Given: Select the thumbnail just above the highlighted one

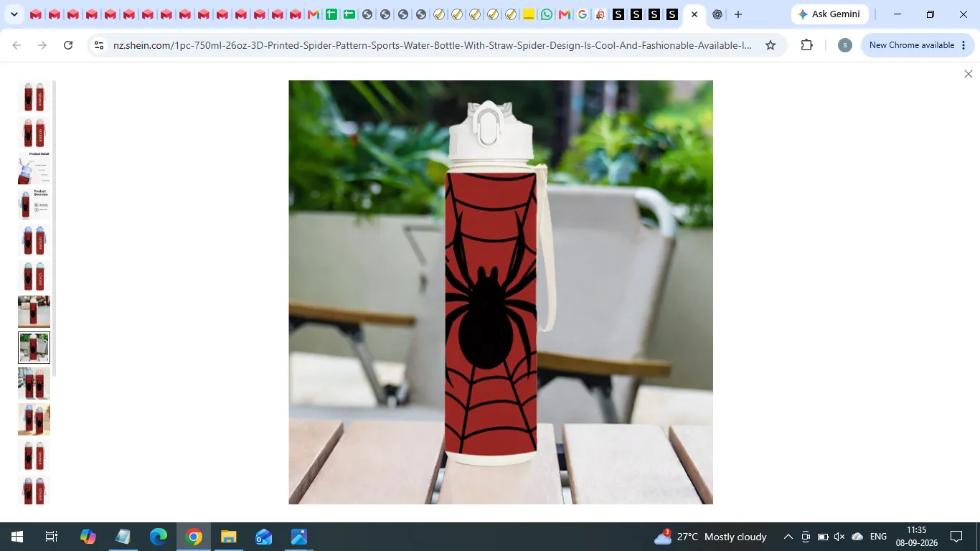Looking at the screenshot, I should coord(34,311).
